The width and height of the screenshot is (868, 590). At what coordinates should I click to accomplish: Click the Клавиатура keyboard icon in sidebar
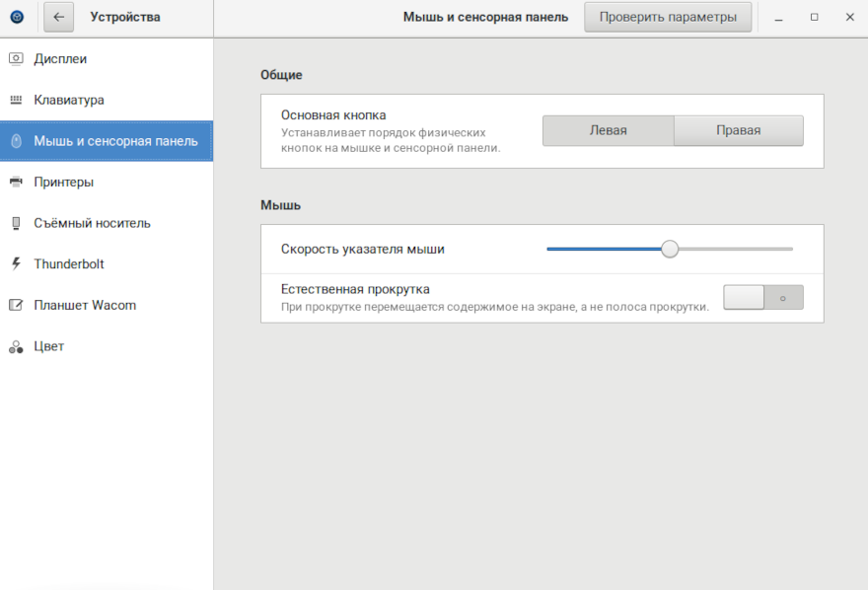coord(16,101)
